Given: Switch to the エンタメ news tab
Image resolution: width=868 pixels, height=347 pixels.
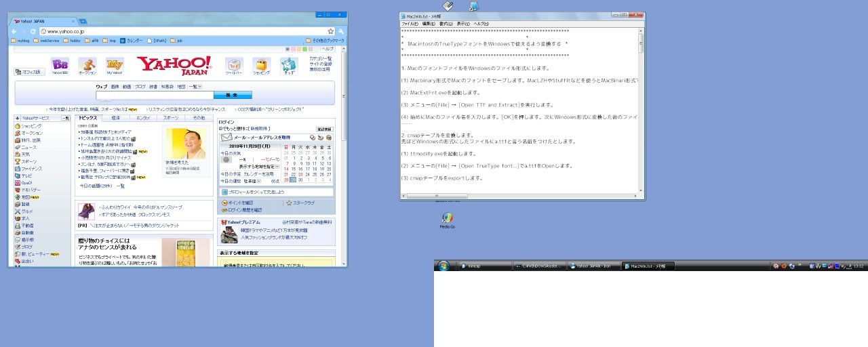Looking at the screenshot, I should (144, 118).
